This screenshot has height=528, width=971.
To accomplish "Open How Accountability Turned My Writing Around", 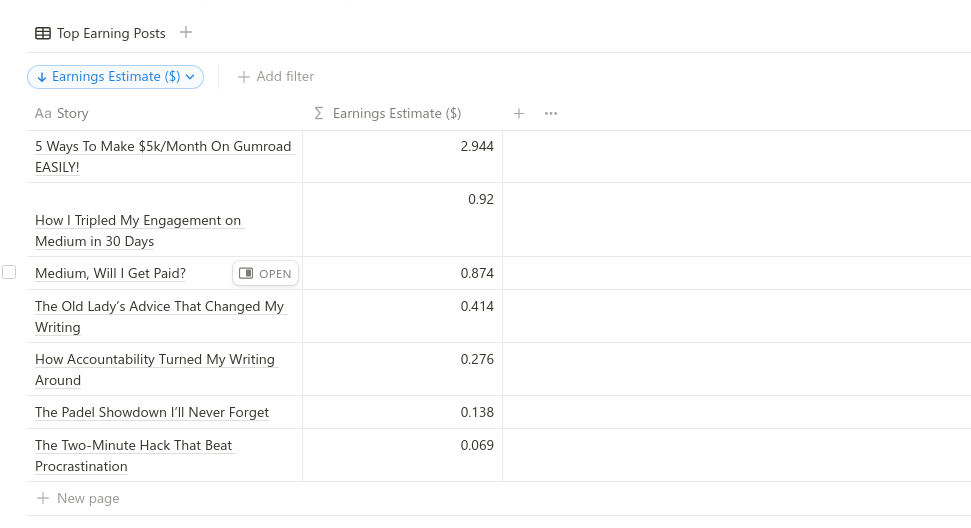I will click(x=154, y=359).
